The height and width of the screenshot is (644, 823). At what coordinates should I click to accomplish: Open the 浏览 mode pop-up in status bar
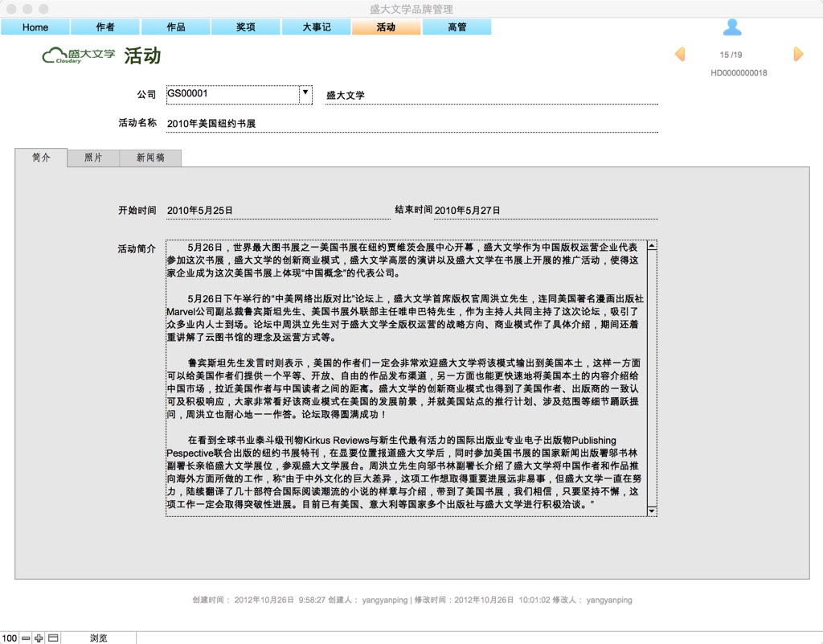click(x=98, y=638)
